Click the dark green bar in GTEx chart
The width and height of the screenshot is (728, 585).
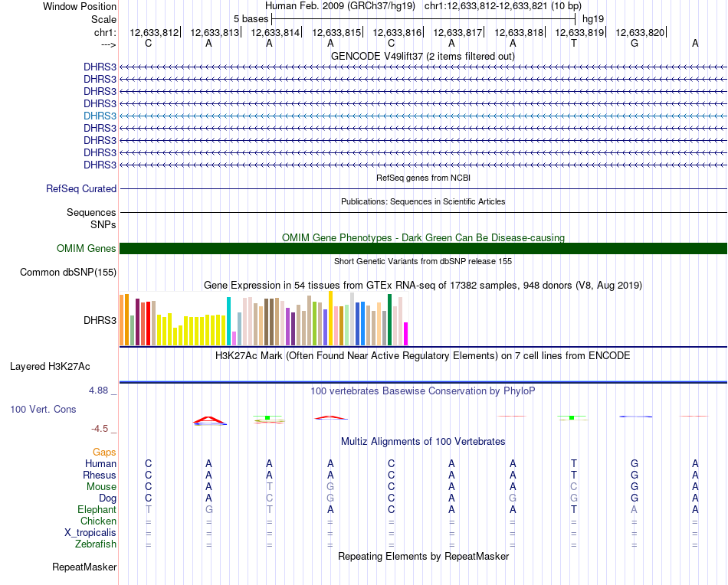(x=389, y=319)
